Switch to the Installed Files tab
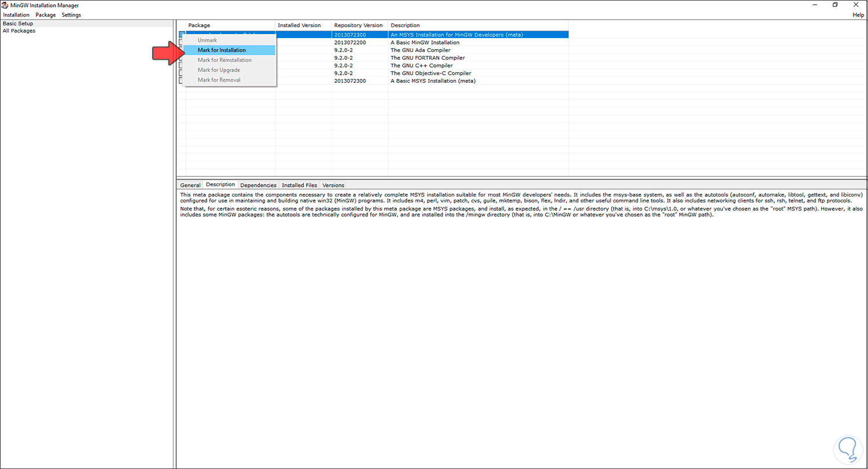Screen dimensions: 868x469 (x=299, y=185)
